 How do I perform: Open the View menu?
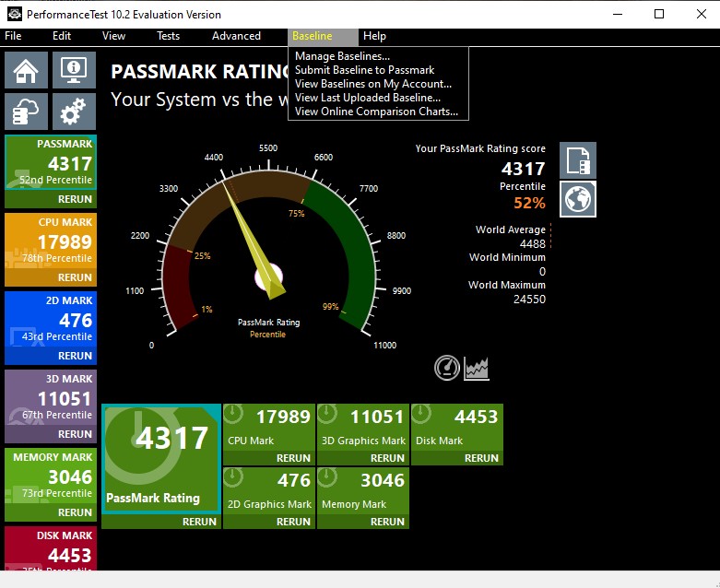[x=113, y=36]
